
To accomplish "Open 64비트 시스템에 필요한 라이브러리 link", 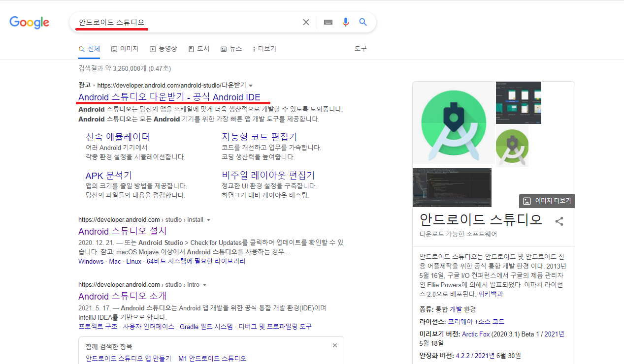I will (196, 261).
